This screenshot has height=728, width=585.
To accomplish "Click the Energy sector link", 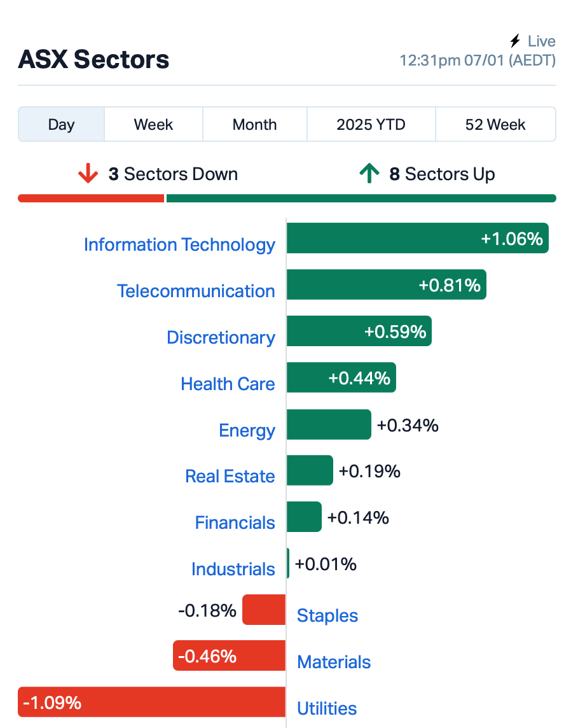I will [x=247, y=430].
